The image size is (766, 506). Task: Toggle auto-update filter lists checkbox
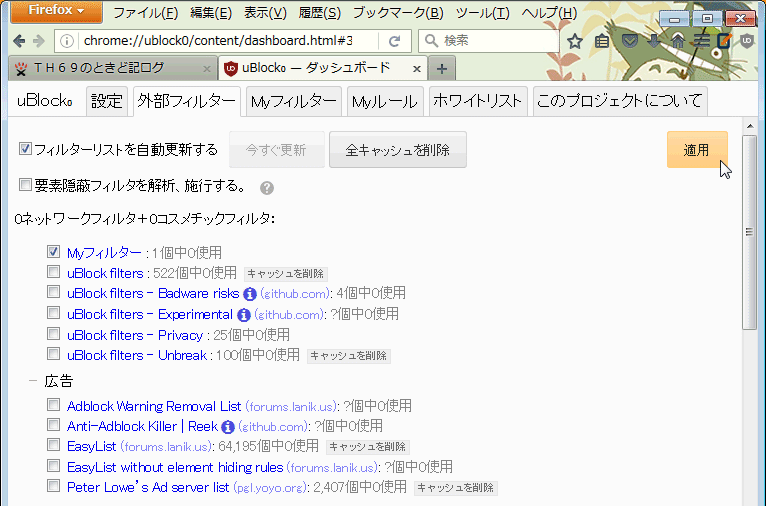25,148
